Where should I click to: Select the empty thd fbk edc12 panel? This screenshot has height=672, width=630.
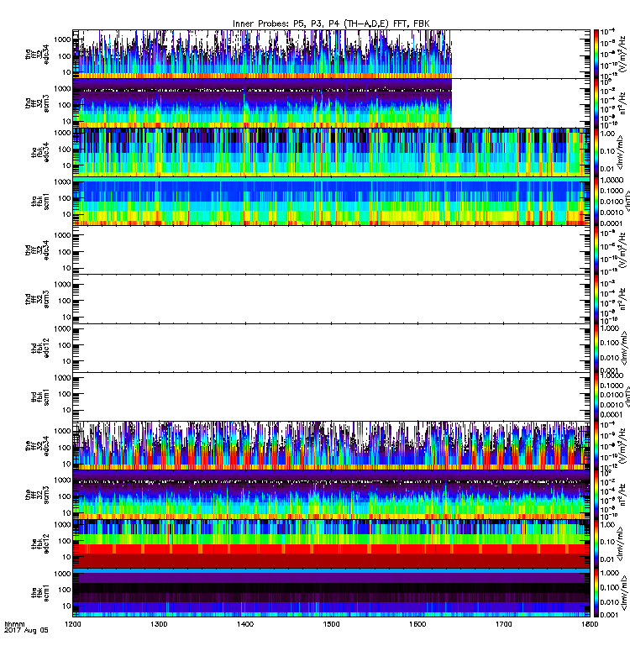pyautogui.click(x=331, y=348)
